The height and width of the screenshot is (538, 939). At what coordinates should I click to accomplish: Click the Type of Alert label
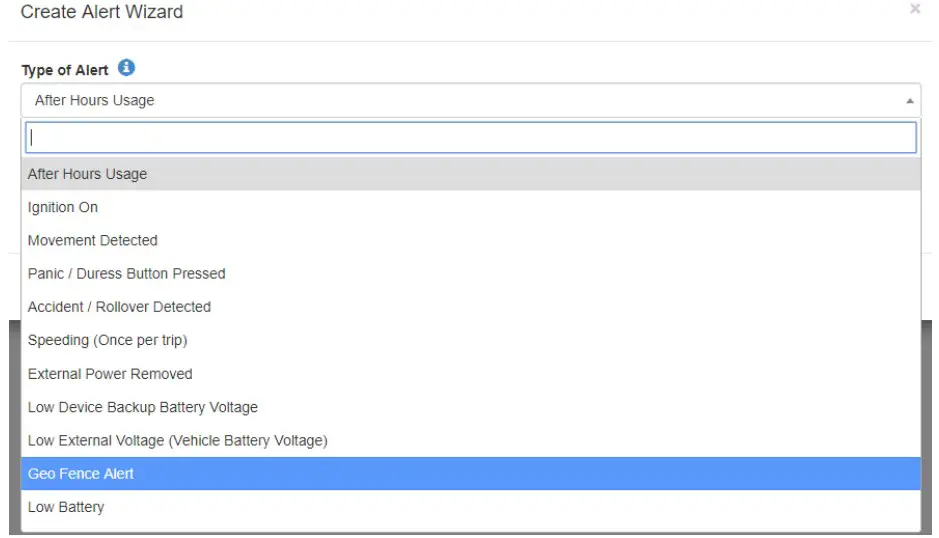tap(64, 71)
